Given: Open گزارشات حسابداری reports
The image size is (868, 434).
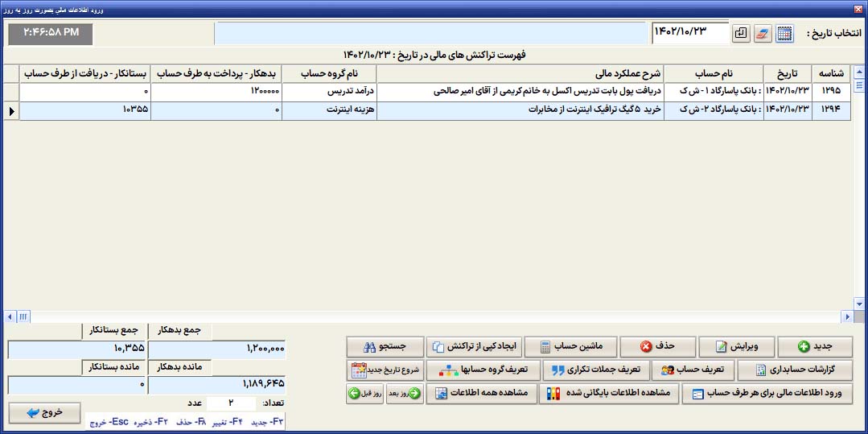Looking at the screenshot, I should pyautogui.click(x=795, y=370).
